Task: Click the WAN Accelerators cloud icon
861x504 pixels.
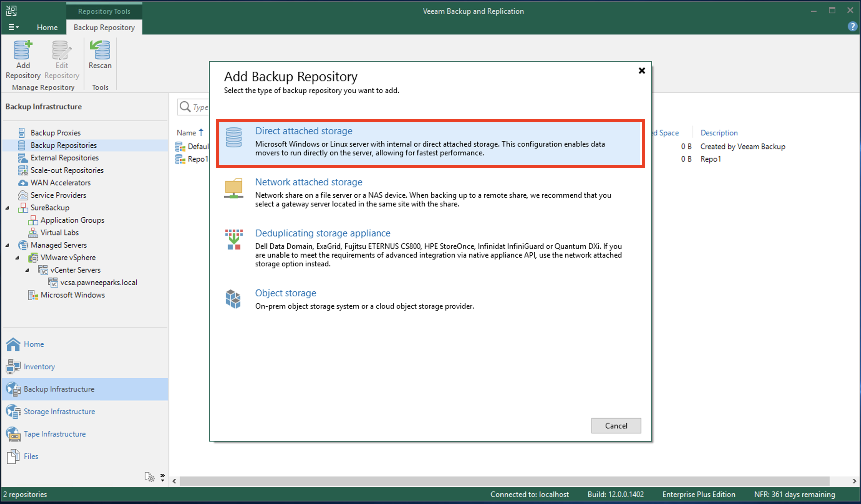Action: coord(23,183)
